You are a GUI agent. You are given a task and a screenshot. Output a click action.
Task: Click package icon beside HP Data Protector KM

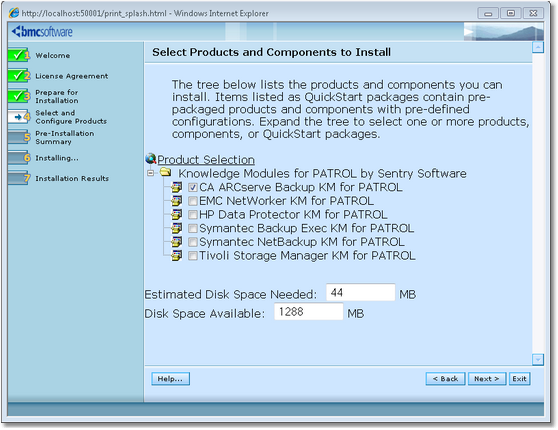pyautogui.click(x=177, y=214)
